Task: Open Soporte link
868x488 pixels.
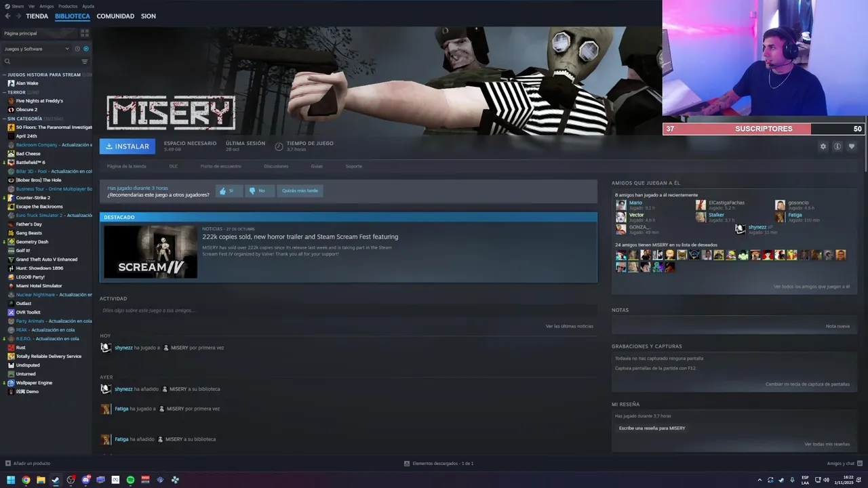Action: click(x=353, y=166)
